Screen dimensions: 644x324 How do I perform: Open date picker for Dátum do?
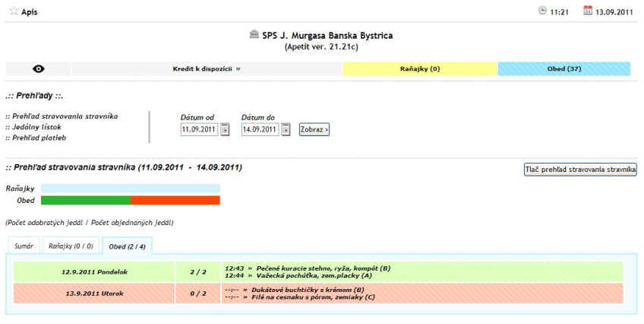pos(286,129)
